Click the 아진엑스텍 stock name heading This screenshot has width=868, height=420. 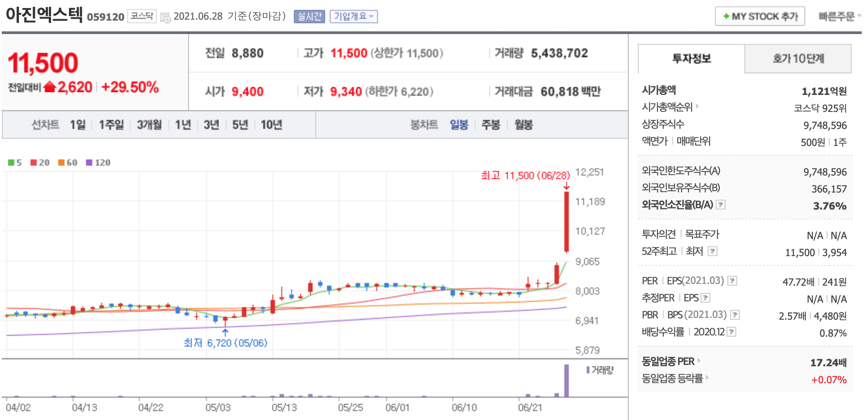coord(44,15)
